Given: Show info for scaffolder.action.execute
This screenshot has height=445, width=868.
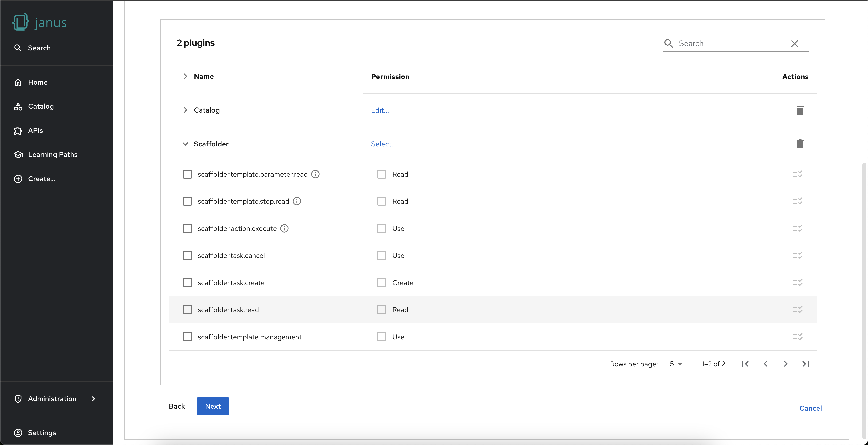Looking at the screenshot, I should [284, 228].
